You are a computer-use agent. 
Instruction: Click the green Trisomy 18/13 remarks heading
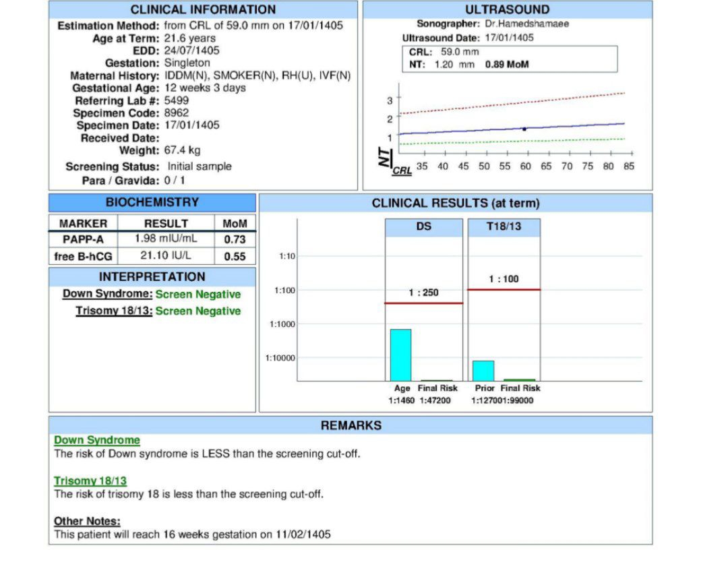(x=90, y=481)
